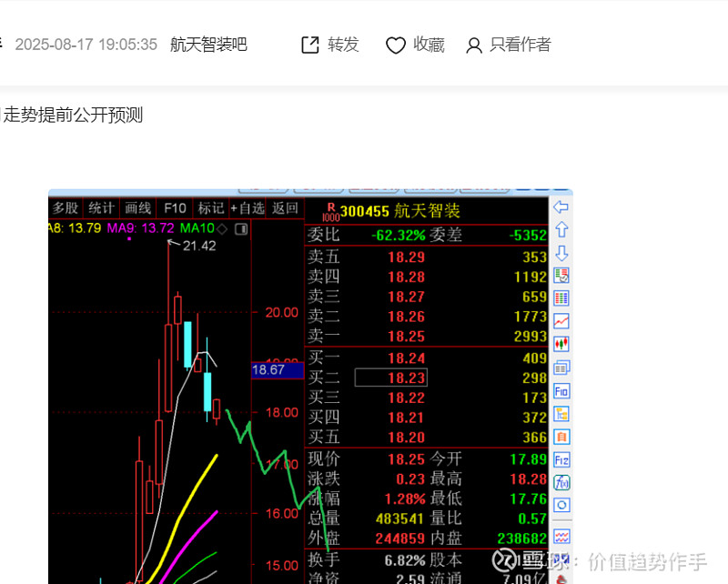Click the blue 18.67 price marker on axis
Screen dimensions: 728x584
278,370
